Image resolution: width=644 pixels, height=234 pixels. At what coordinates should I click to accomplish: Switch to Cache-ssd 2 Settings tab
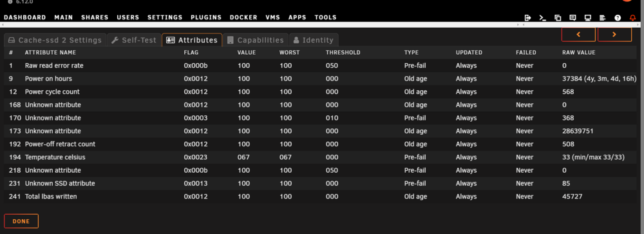coord(55,40)
